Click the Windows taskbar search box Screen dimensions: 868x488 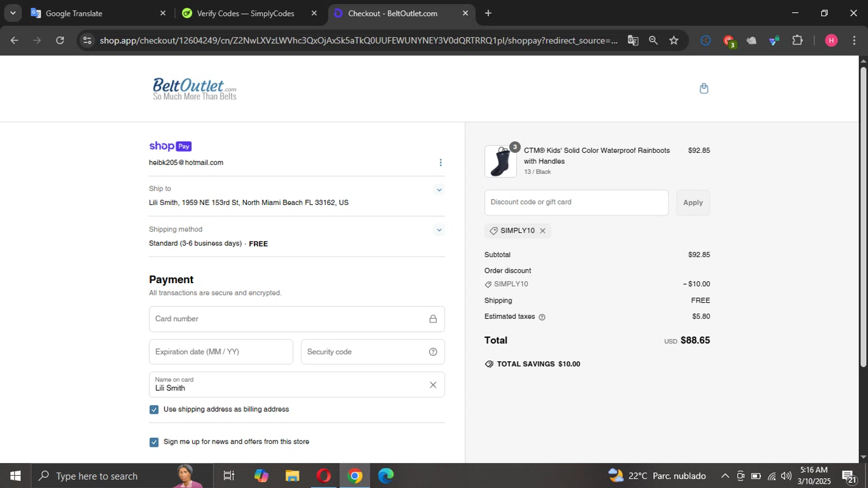[122, 476]
